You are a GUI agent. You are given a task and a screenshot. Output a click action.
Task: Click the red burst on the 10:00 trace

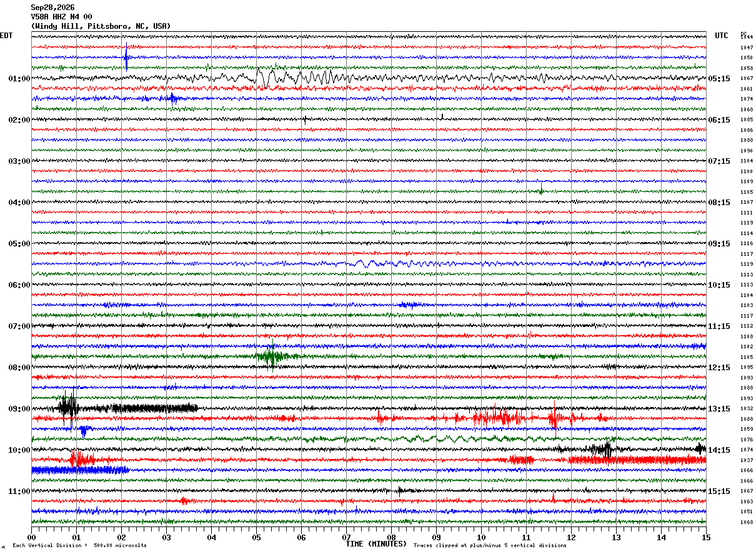click(81, 460)
